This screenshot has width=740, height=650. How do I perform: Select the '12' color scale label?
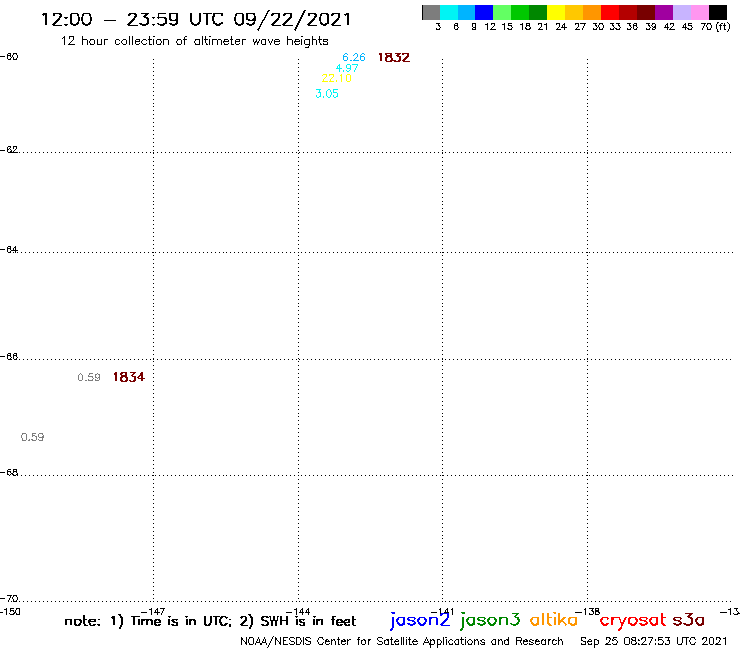490,27
